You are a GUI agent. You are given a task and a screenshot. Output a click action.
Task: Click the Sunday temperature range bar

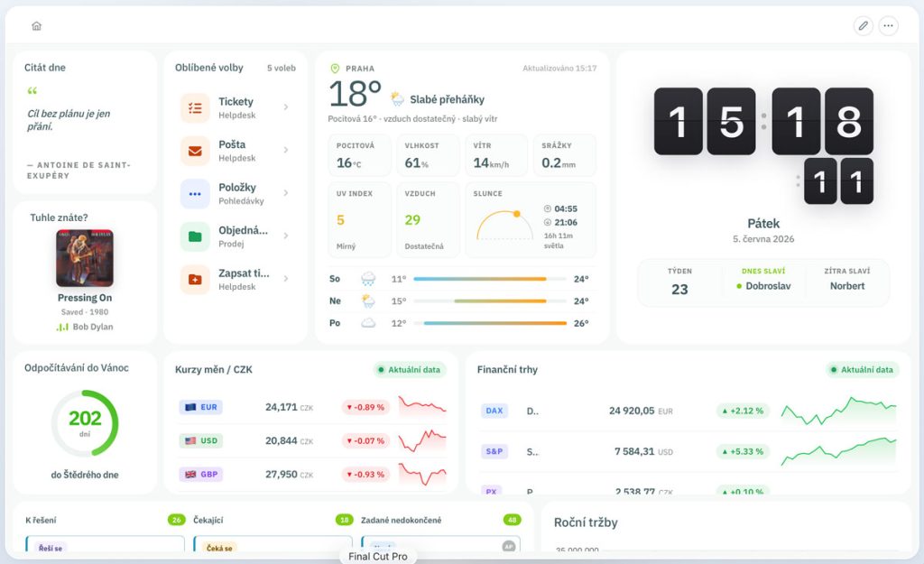(490, 301)
